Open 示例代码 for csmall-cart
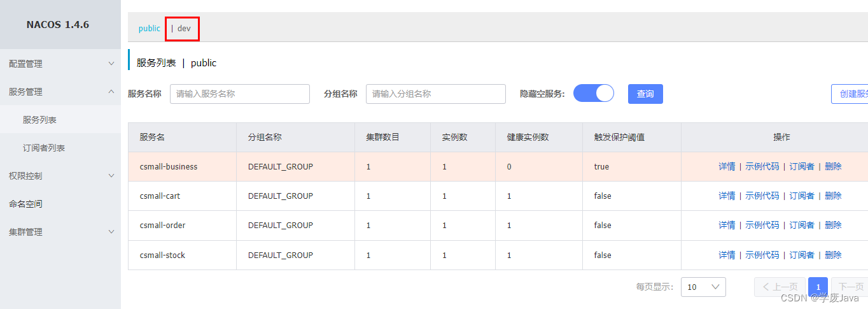This screenshot has height=309, width=868. [x=762, y=196]
